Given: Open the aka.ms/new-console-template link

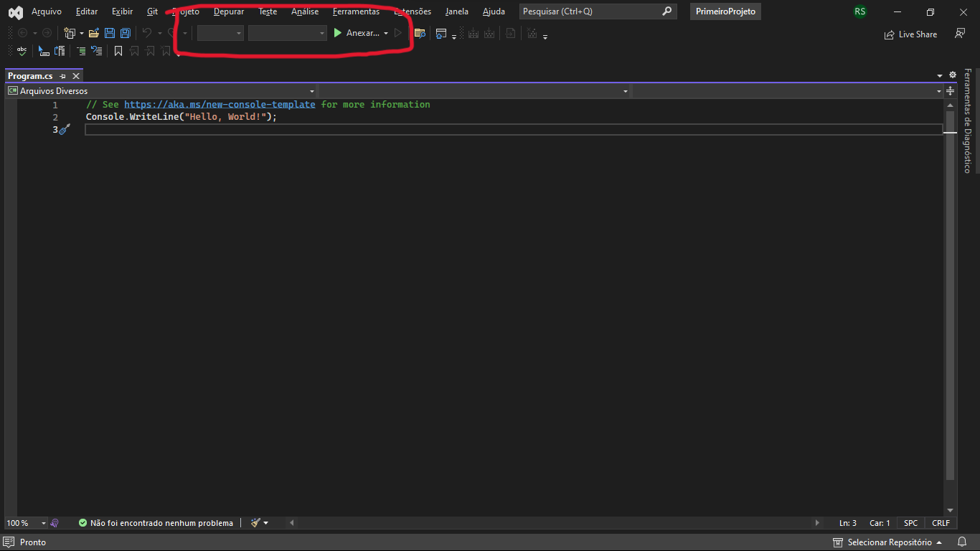Looking at the screenshot, I should pos(220,105).
